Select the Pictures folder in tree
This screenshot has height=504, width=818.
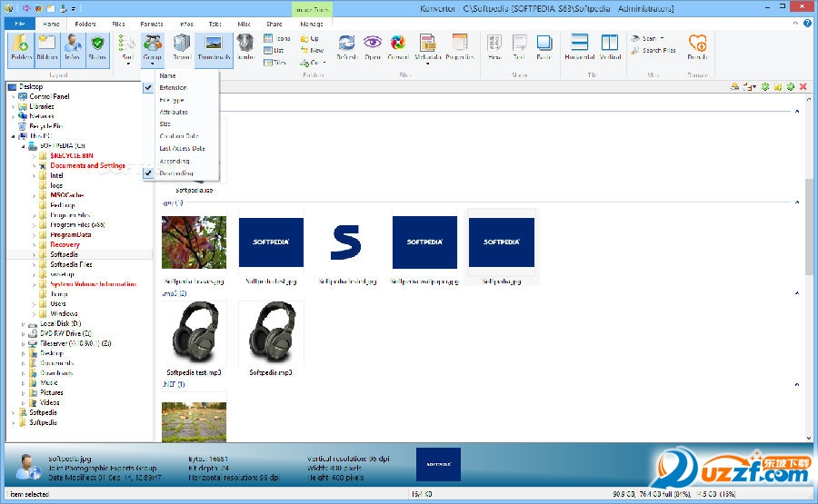52,393
